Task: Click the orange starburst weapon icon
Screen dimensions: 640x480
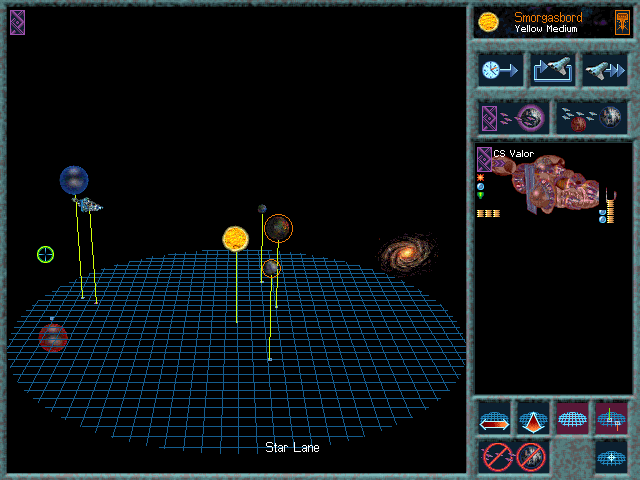Action: point(480,178)
